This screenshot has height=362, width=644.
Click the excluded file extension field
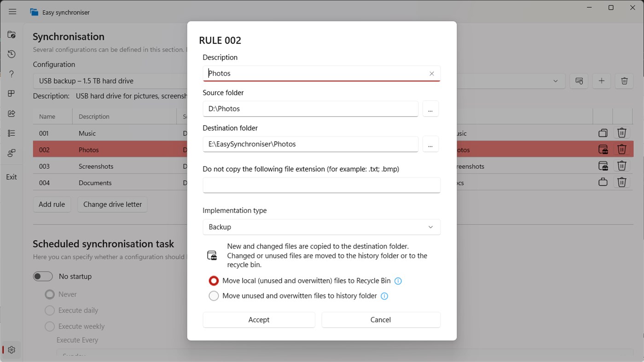tap(321, 185)
